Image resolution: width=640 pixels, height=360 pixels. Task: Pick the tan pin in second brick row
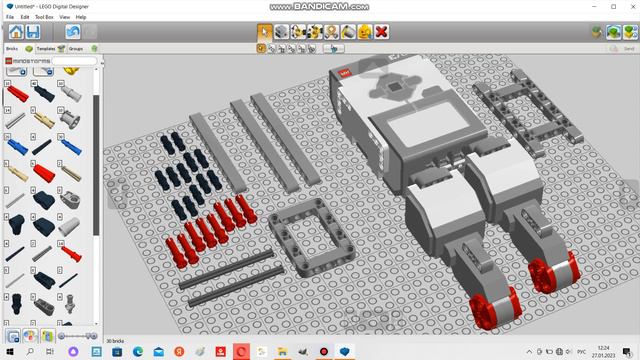tap(44, 120)
